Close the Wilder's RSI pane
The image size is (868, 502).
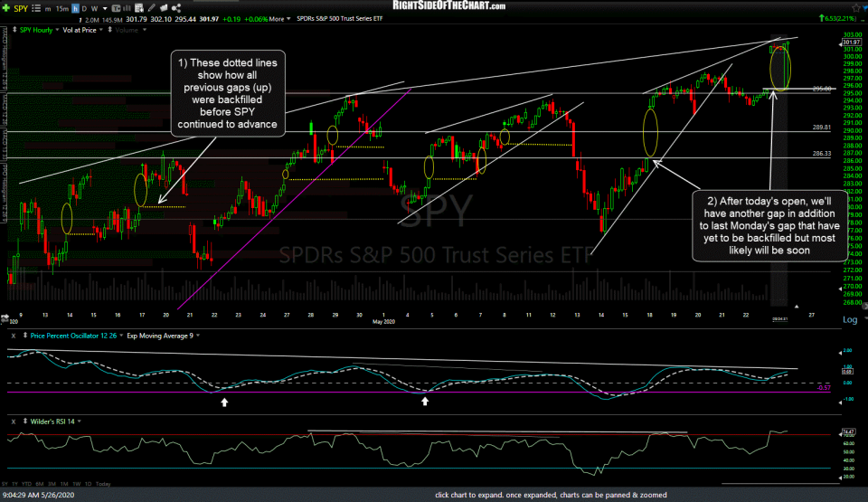(14, 421)
